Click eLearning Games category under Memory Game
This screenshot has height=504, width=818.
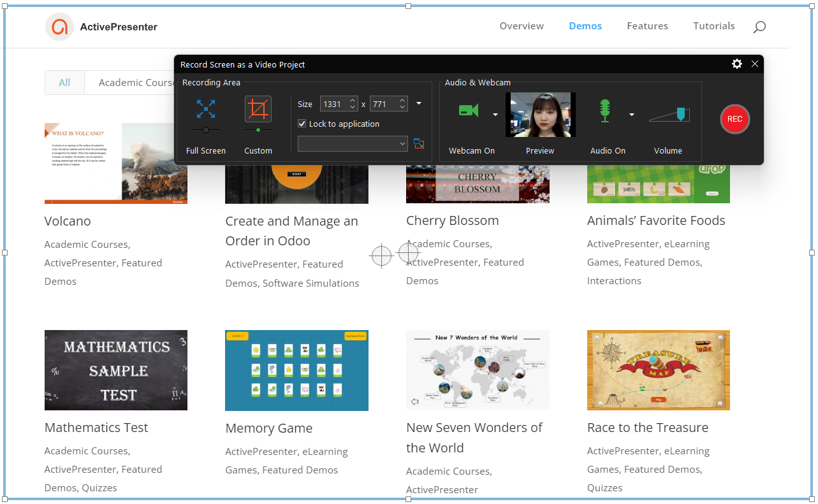(x=286, y=461)
